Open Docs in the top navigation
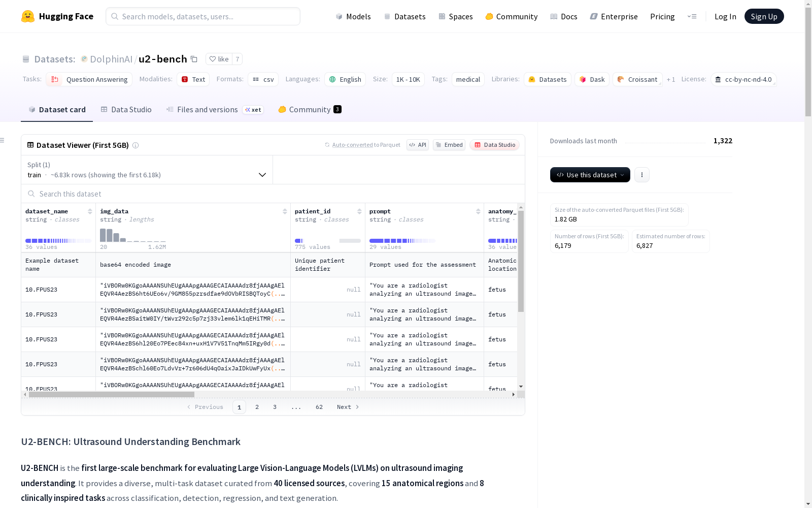The height and width of the screenshot is (508, 812). [564, 16]
